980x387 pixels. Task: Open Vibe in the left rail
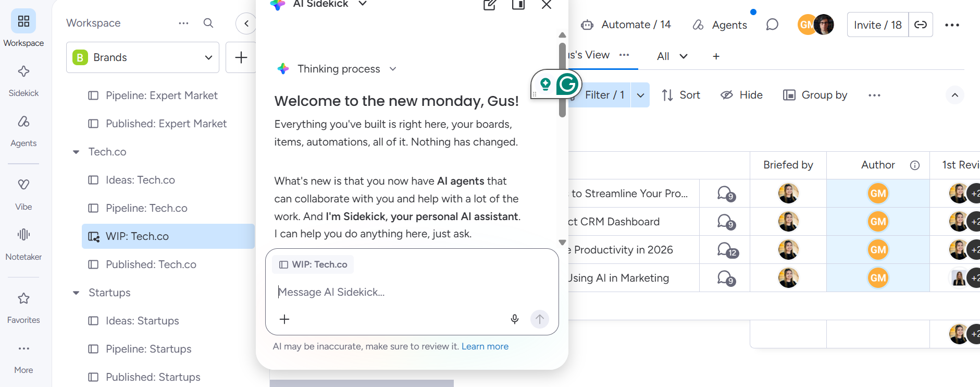[23, 194]
